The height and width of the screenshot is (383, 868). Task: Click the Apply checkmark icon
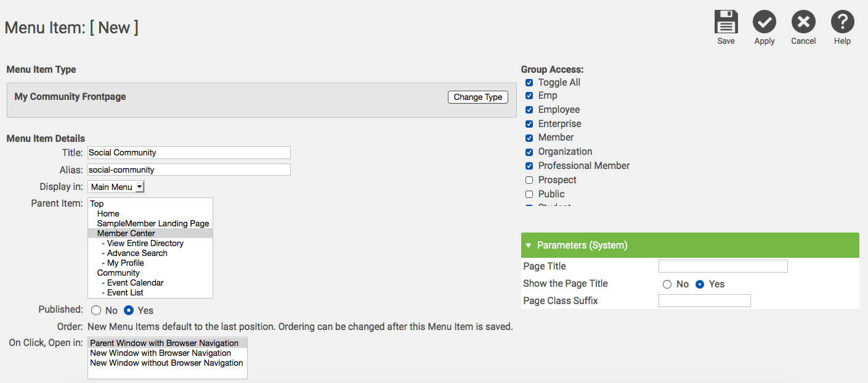tap(764, 22)
